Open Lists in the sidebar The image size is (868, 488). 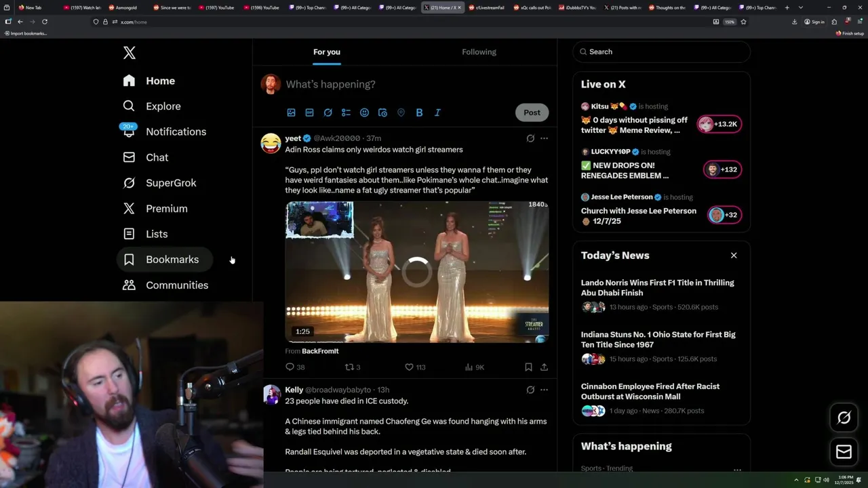coord(146,234)
